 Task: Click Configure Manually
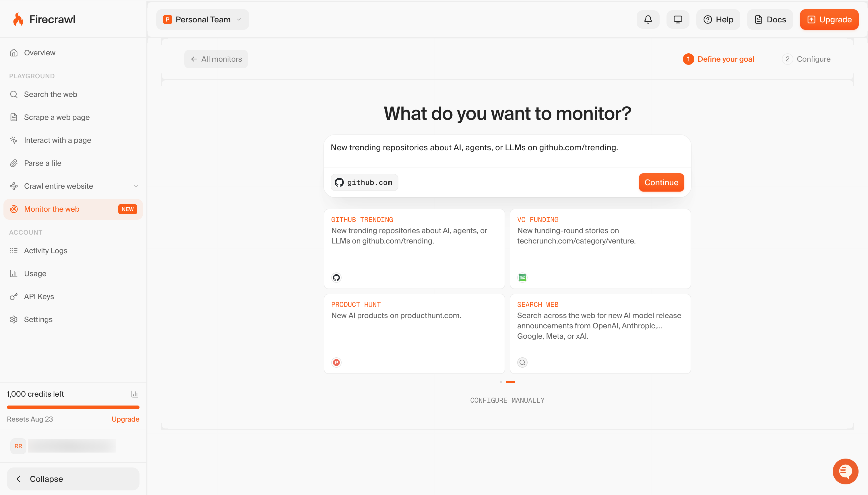tap(507, 400)
